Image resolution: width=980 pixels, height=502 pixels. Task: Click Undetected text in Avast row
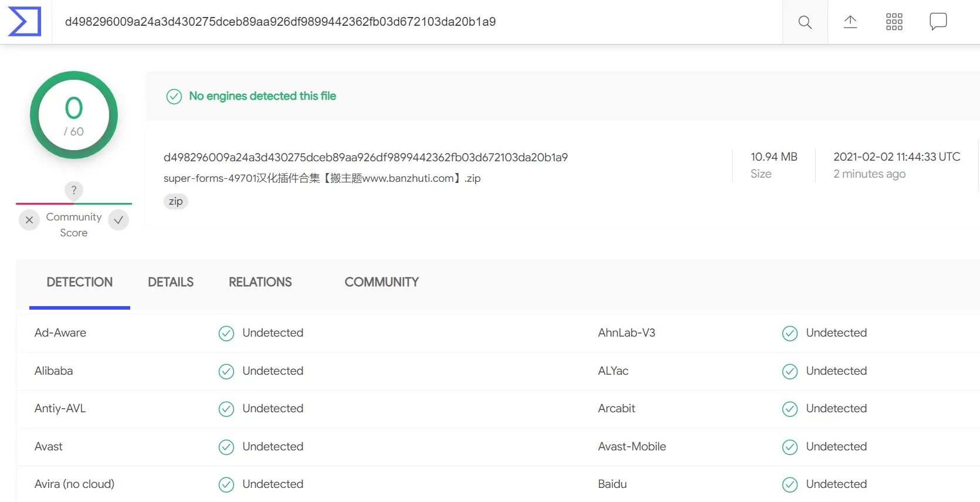tap(273, 447)
